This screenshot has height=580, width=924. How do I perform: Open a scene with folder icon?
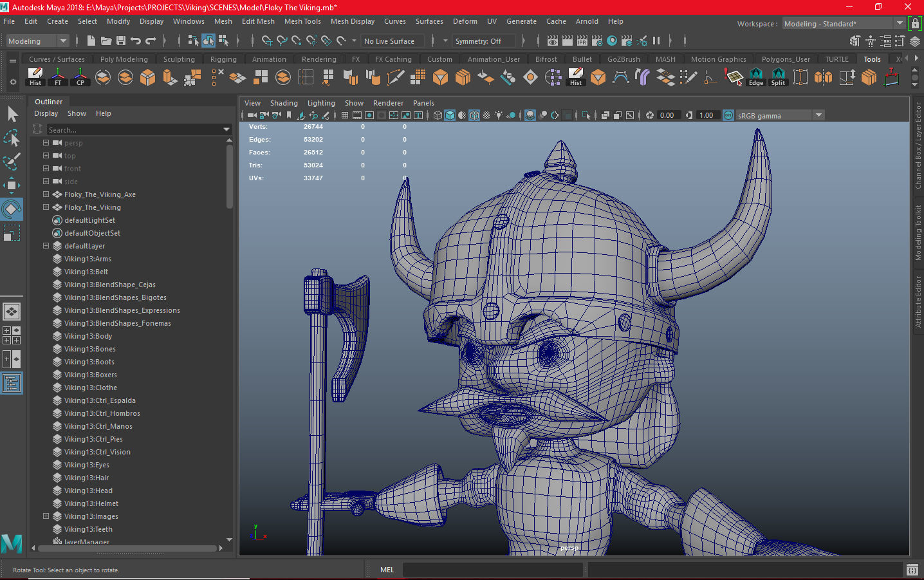[x=106, y=41]
